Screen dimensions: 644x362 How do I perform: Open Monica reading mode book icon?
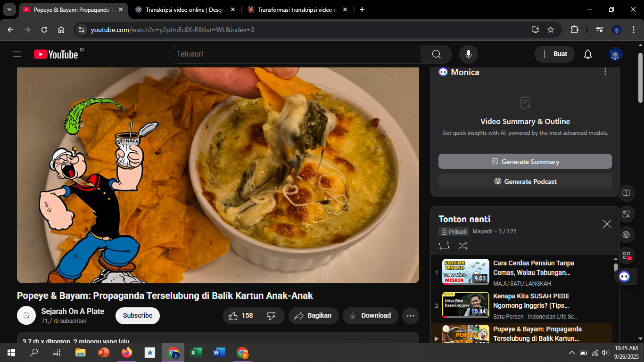(626, 193)
